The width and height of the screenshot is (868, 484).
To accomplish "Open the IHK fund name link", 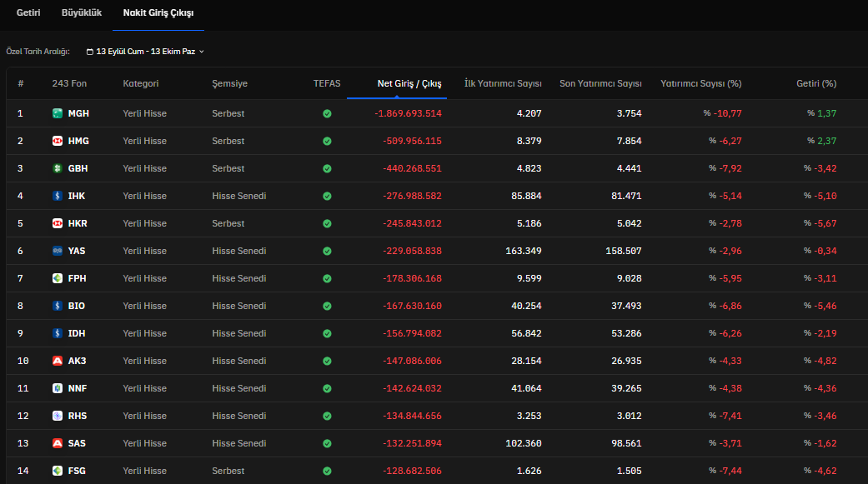I will (77, 196).
